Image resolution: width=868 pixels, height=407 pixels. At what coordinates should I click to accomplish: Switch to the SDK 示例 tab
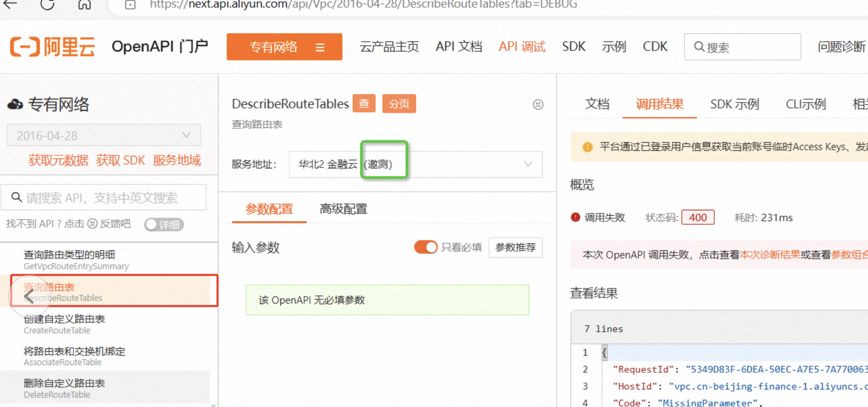click(735, 104)
